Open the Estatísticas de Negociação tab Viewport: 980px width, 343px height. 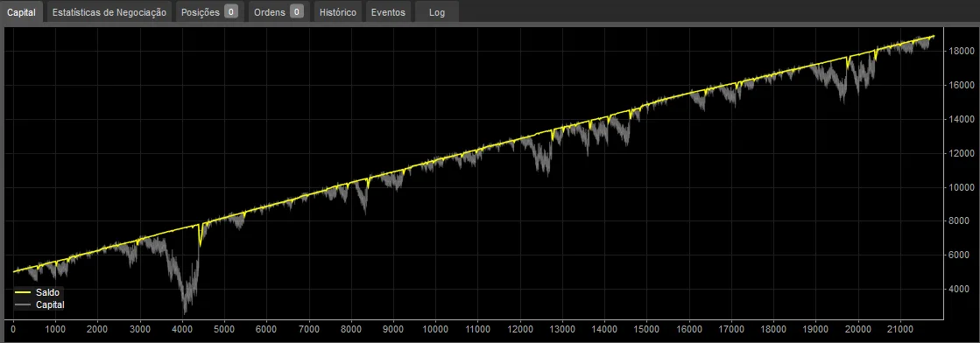tap(109, 12)
